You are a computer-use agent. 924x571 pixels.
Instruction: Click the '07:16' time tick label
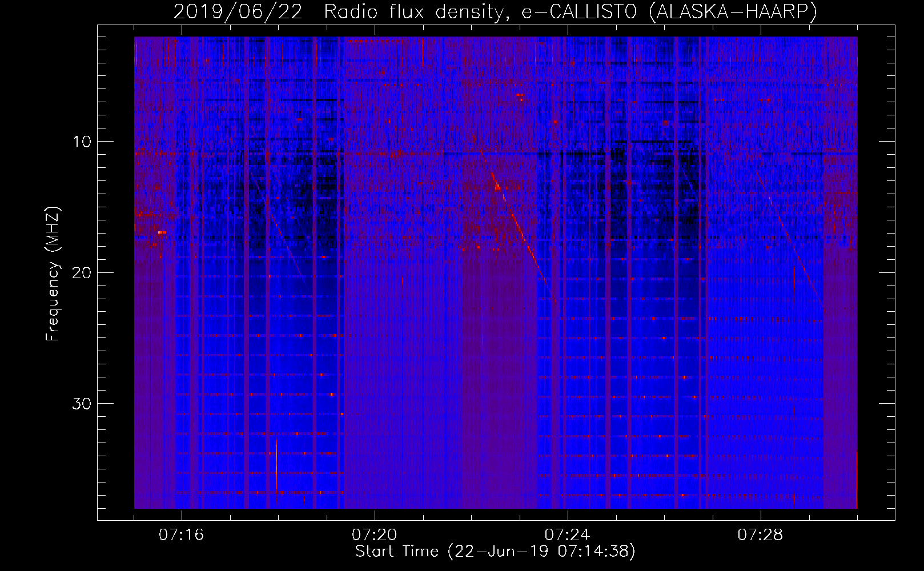point(181,535)
